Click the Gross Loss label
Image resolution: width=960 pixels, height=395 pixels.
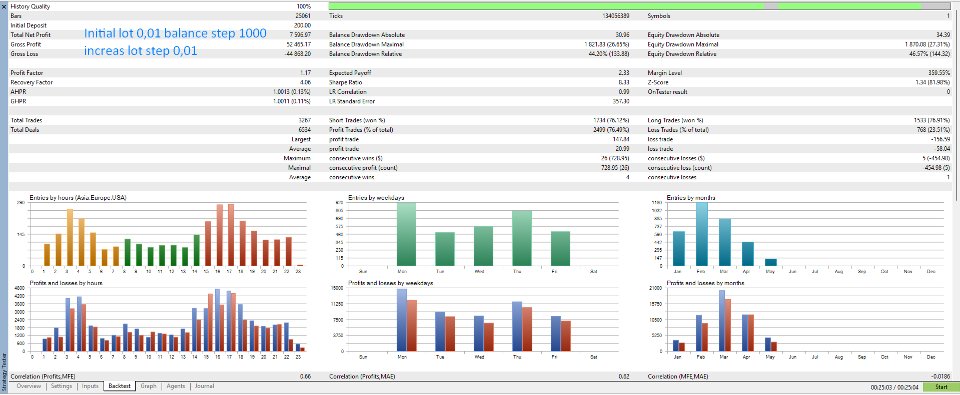24,54
